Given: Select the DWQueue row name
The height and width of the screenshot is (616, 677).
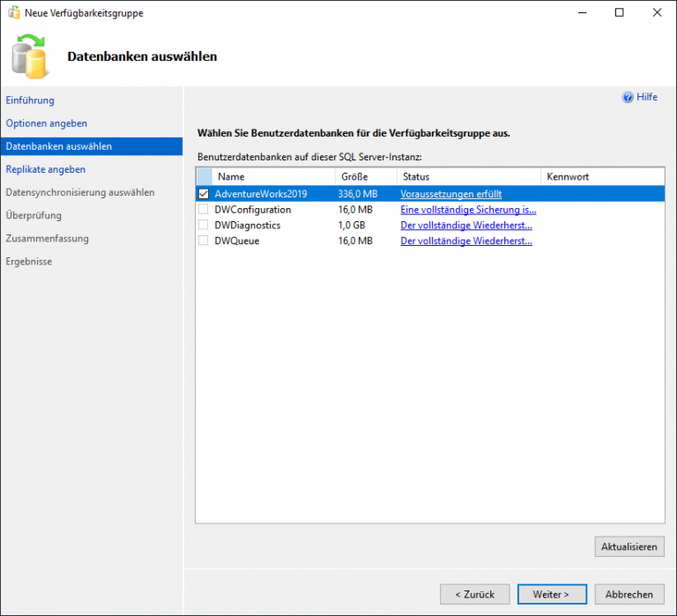Looking at the screenshot, I should (236, 241).
